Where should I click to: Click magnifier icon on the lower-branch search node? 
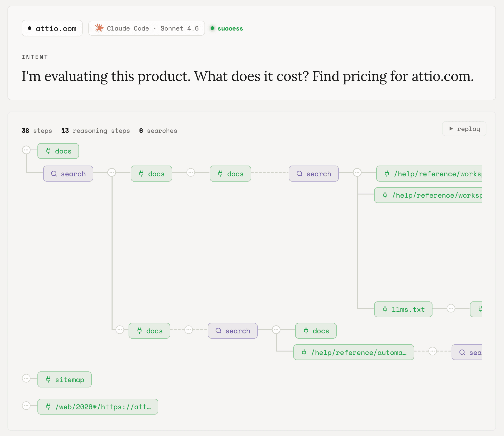click(x=218, y=331)
